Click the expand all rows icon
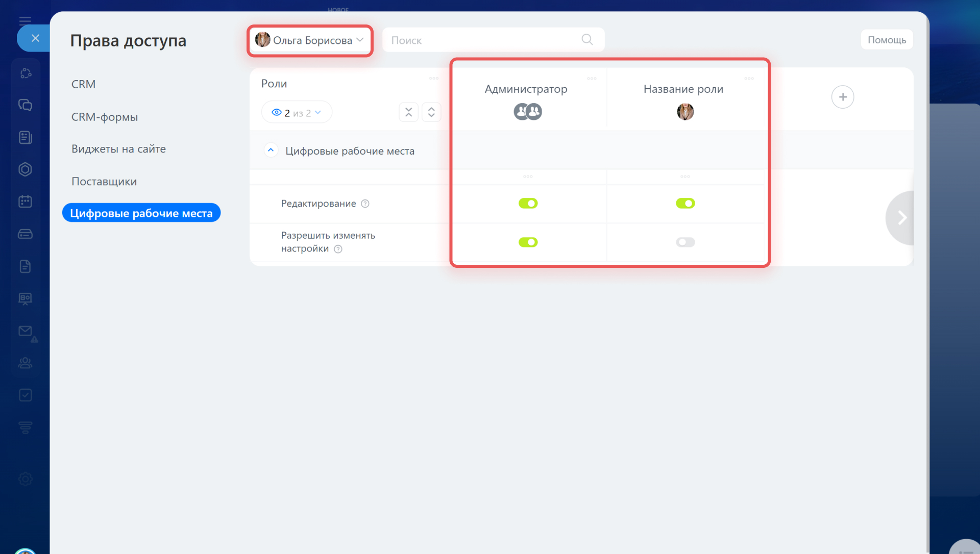The image size is (980, 554). point(431,112)
